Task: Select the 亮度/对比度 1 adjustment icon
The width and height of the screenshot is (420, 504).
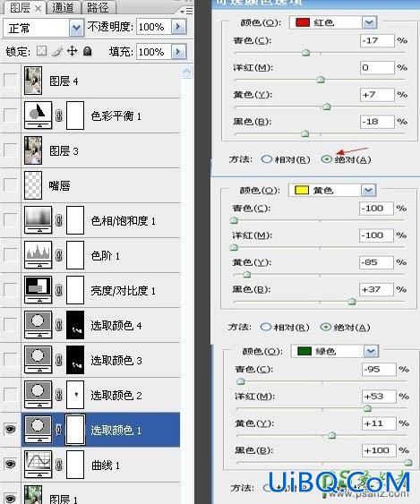Action: tap(38, 290)
